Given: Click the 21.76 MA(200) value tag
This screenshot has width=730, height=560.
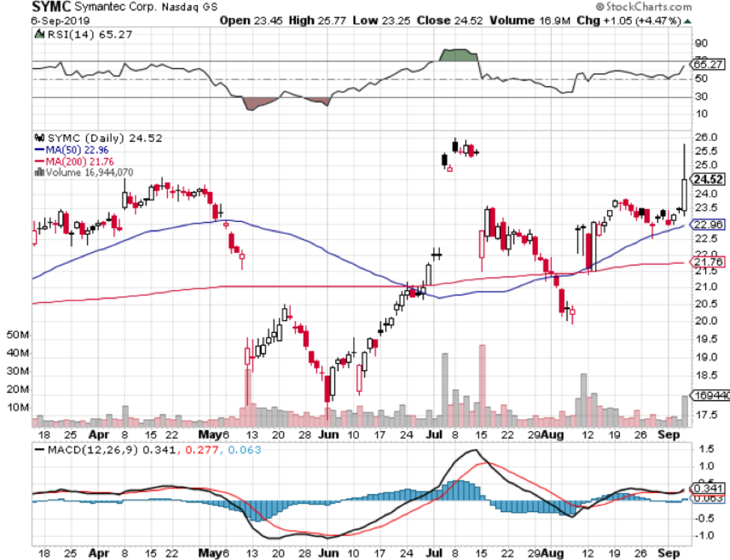Looking at the screenshot, I should 708,262.
